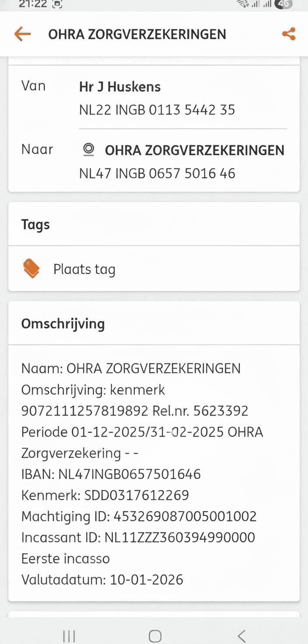Tap the sender name Hr J Huskens

tap(120, 87)
